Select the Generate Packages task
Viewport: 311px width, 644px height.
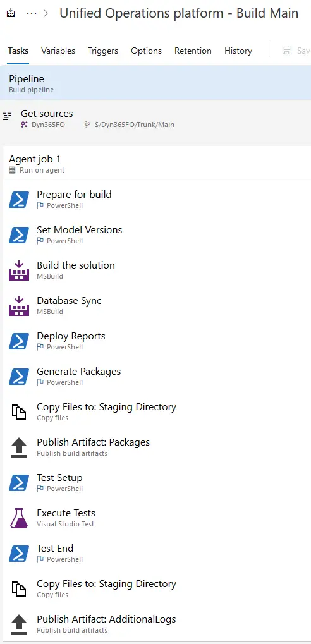(x=157, y=377)
